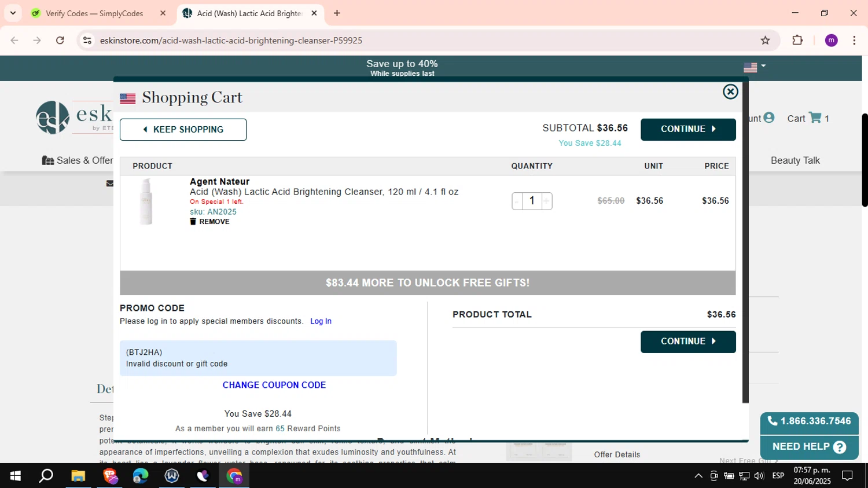Click the site information icon in address bar
Image resolution: width=868 pixels, height=488 pixels.
coord(87,41)
